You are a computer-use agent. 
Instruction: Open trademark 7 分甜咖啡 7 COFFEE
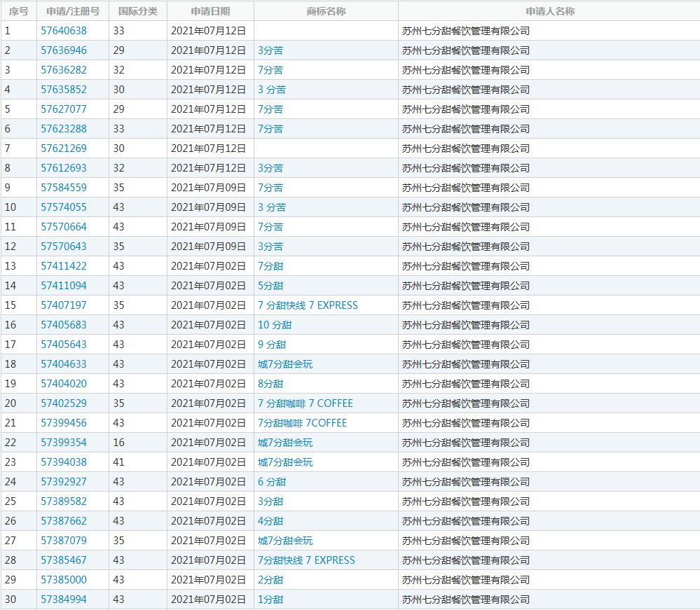click(305, 403)
